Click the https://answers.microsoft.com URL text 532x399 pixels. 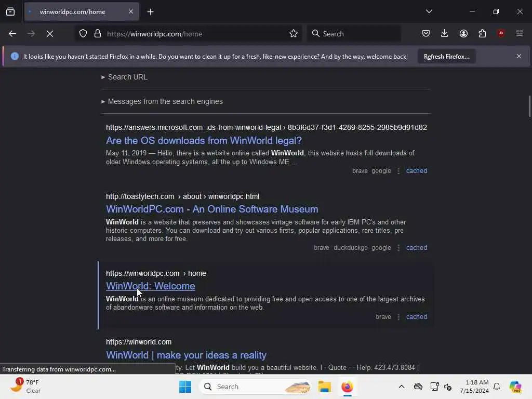click(154, 128)
